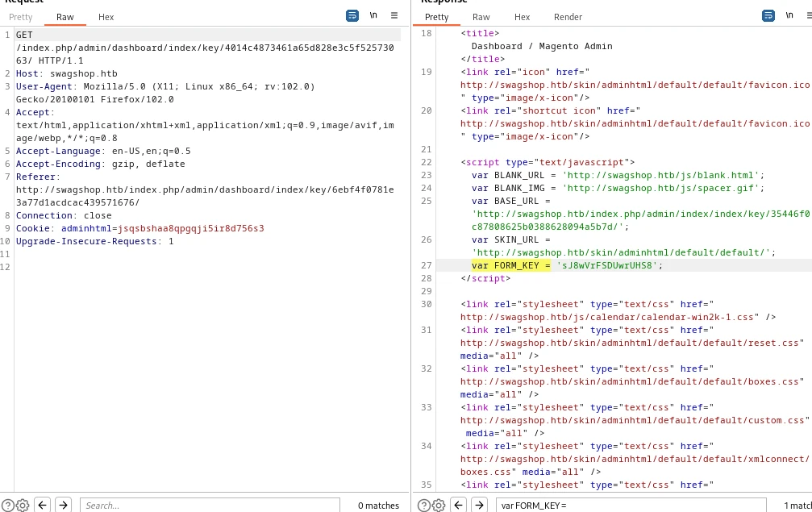Viewport: 812px width, 512px height.
Task: Go to next match in Response search
Action: 480,505
